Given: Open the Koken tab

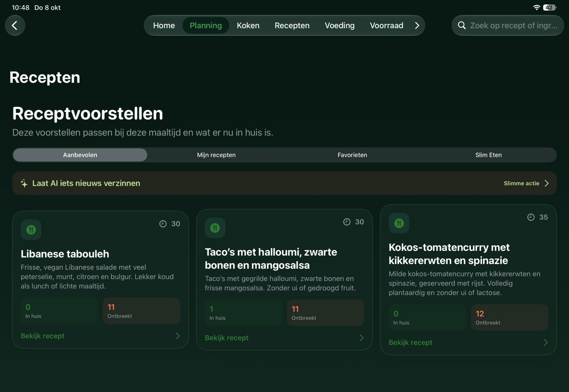Looking at the screenshot, I should [248, 26].
